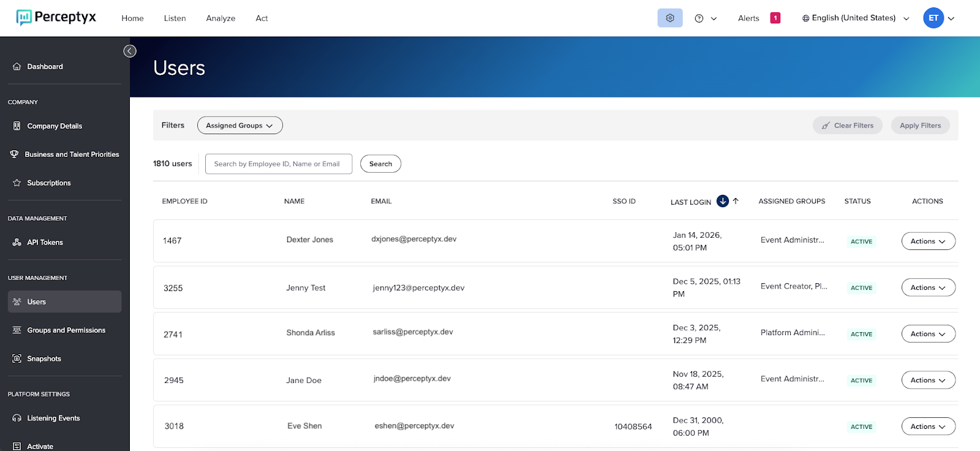Screen dimensions: 980x451
Task: Open the Listen menu
Action: click(175, 18)
